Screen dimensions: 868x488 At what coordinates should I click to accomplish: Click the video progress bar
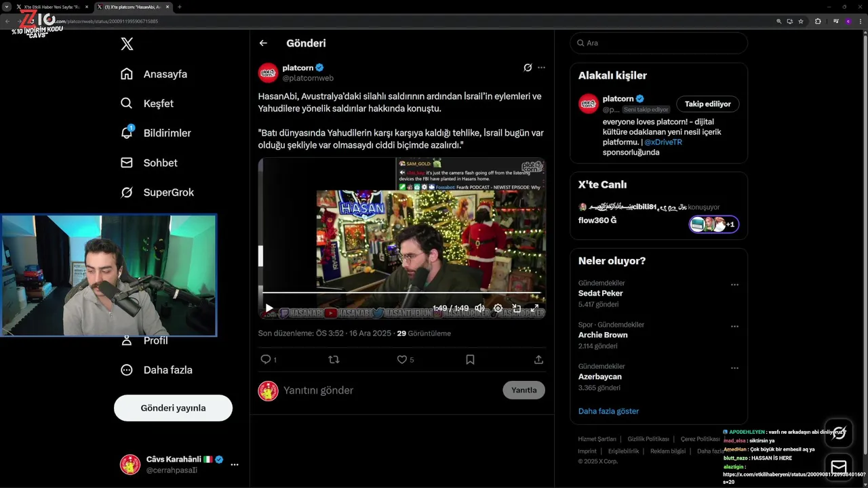pyautogui.click(x=401, y=293)
